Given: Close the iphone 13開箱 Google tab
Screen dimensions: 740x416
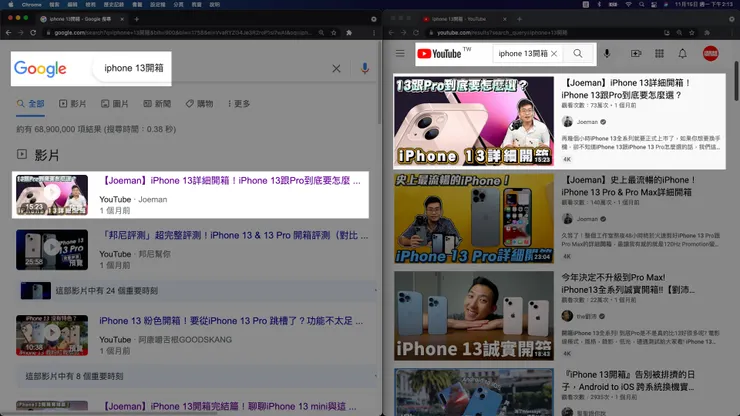Looking at the screenshot, I should coord(122,19).
